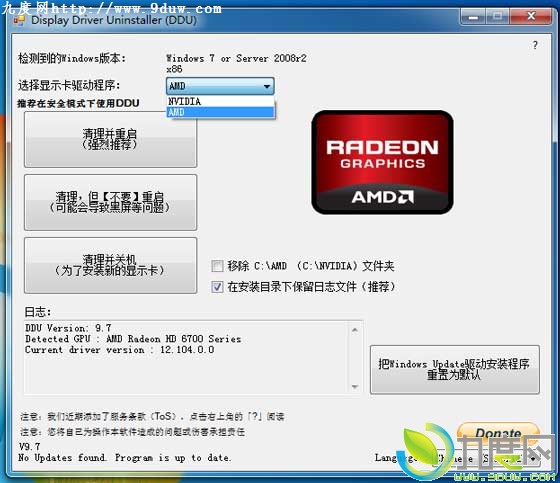Screen dimensions: 560x483
Task: Click the DDU Version: 9.7 log line
Action: click(68, 328)
